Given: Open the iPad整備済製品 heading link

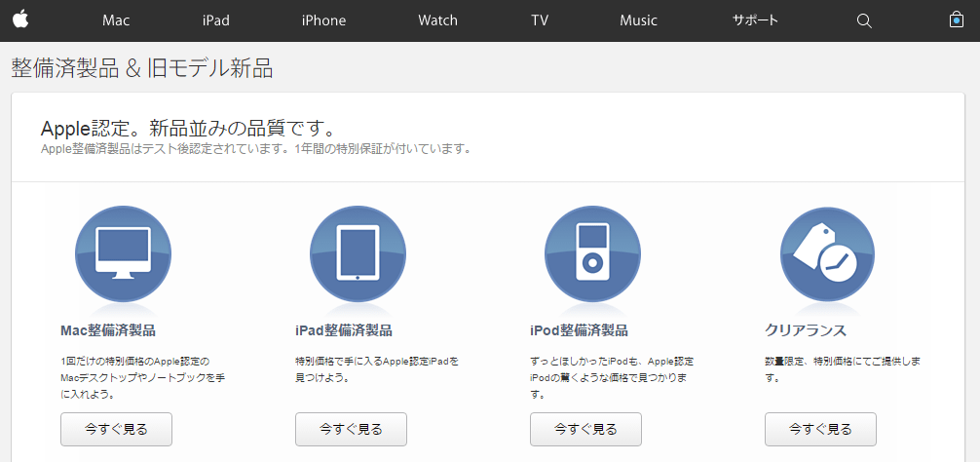Looking at the screenshot, I should tap(344, 330).
